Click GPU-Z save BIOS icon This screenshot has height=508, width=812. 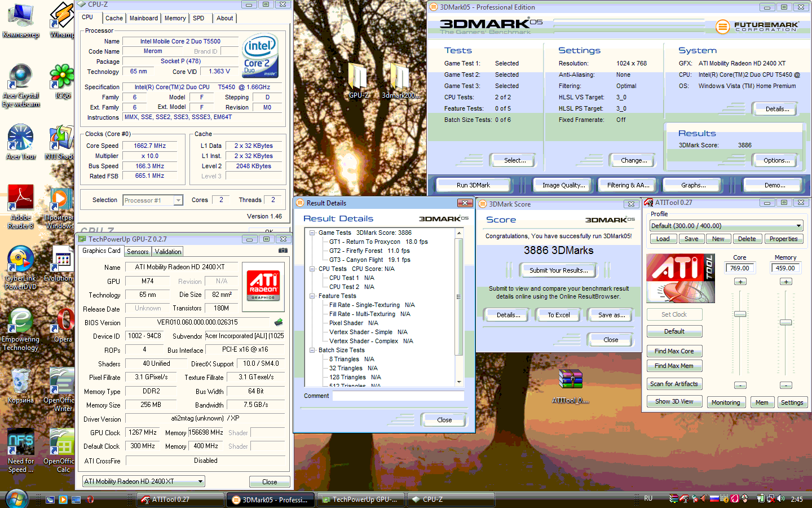pos(279,322)
